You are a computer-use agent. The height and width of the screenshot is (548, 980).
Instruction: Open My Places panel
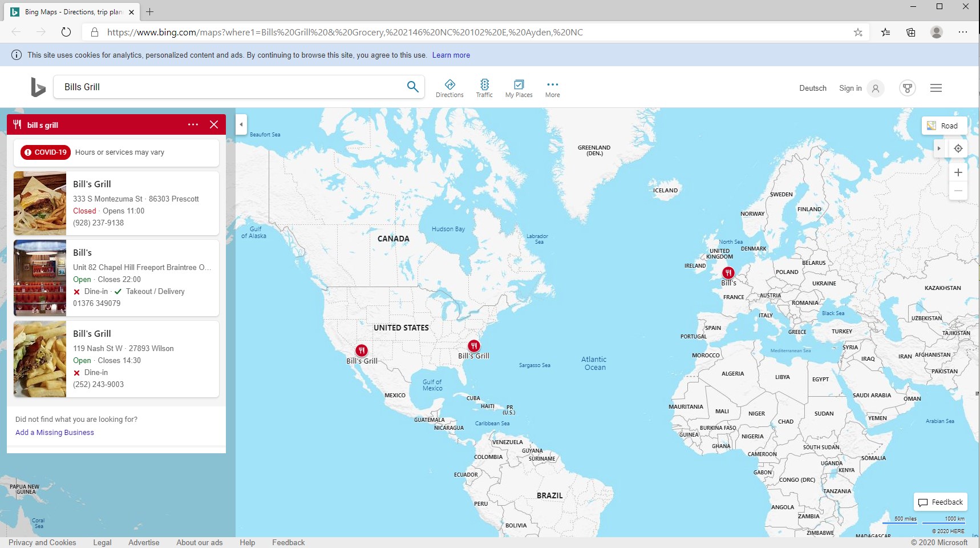(x=519, y=88)
